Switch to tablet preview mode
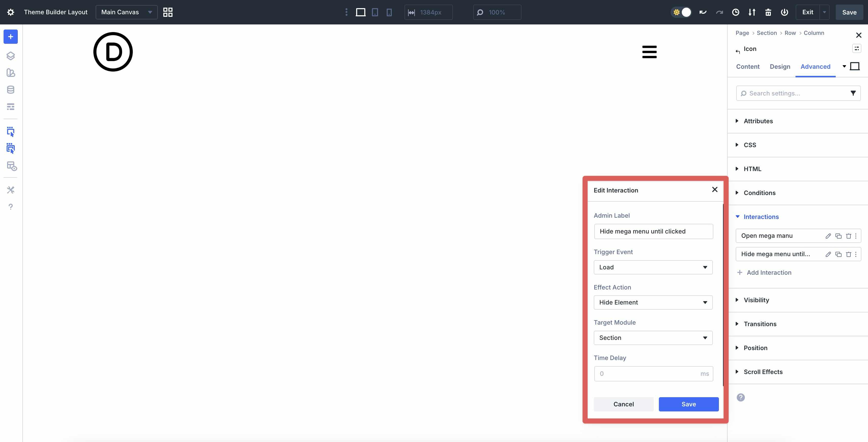This screenshot has height=442, width=868. pyautogui.click(x=375, y=12)
